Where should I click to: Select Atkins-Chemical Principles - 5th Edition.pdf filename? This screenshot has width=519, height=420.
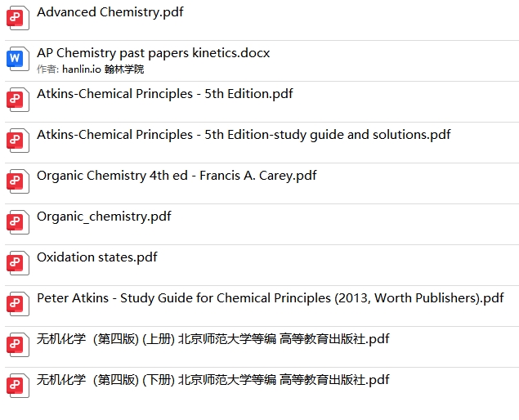coord(164,94)
